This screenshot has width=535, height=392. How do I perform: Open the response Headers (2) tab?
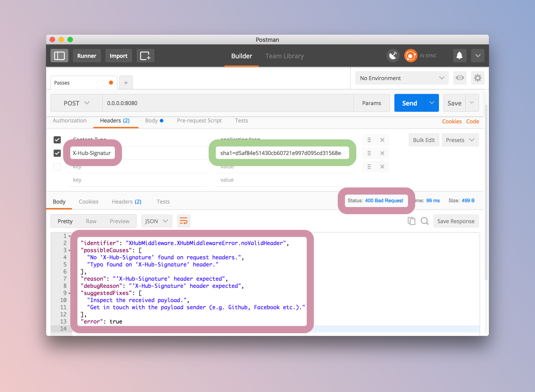127,201
